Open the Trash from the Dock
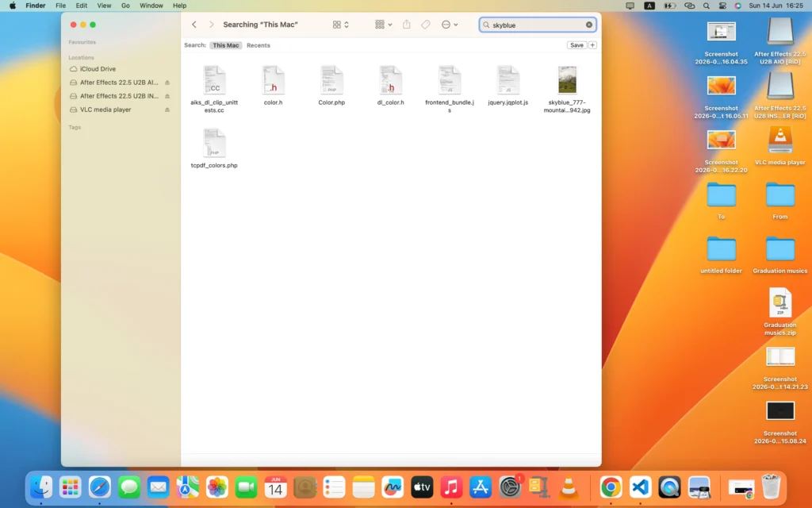The height and width of the screenshot is (508, 812). click(x=771, y=487)
